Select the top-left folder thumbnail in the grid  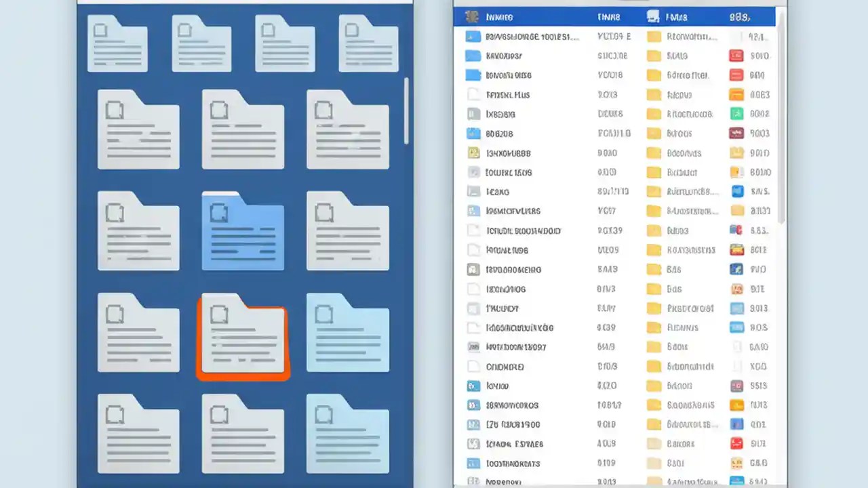117,43
